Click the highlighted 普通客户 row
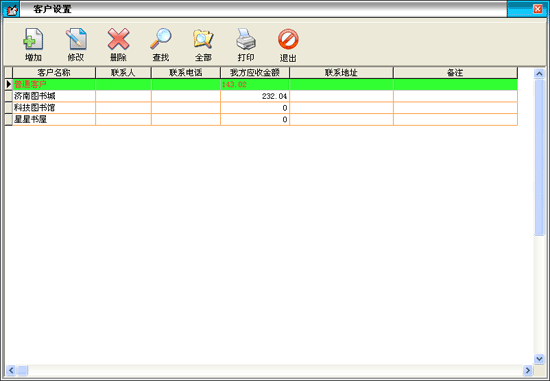Viewport: 550px width, 381px height. point(261,84)
